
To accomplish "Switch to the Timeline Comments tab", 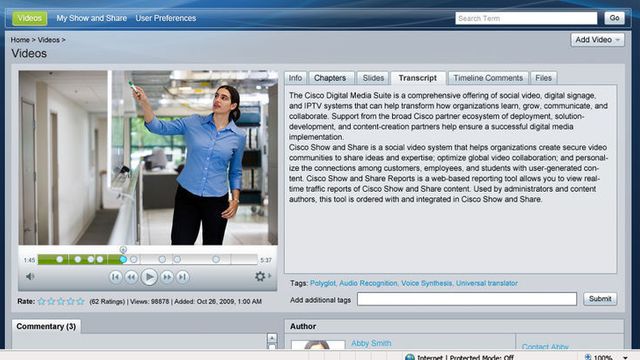I will (488, 78).
